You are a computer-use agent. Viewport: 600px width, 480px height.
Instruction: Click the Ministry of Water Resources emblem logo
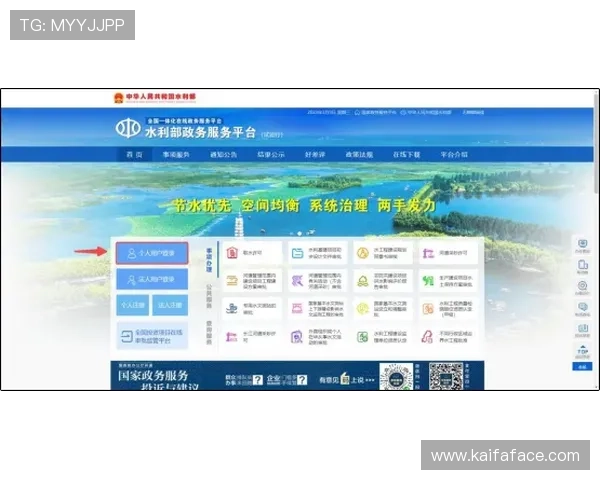tap(119, 97)
